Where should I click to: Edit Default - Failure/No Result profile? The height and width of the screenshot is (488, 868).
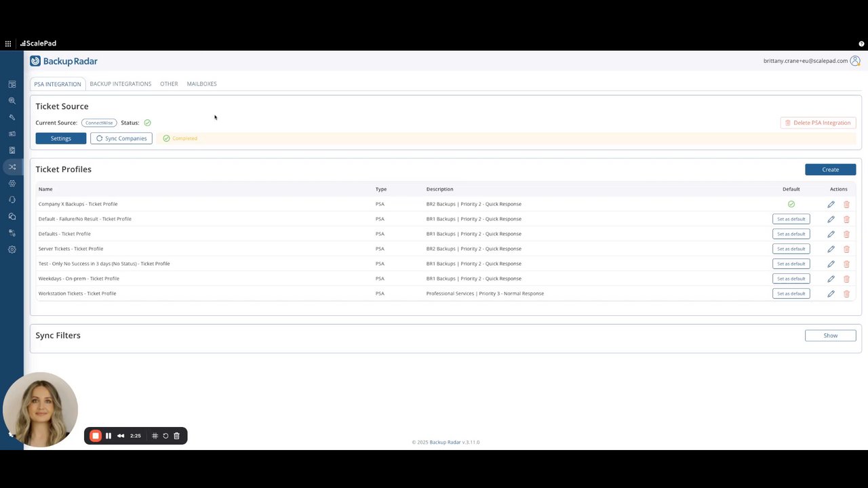click(831, 219)
